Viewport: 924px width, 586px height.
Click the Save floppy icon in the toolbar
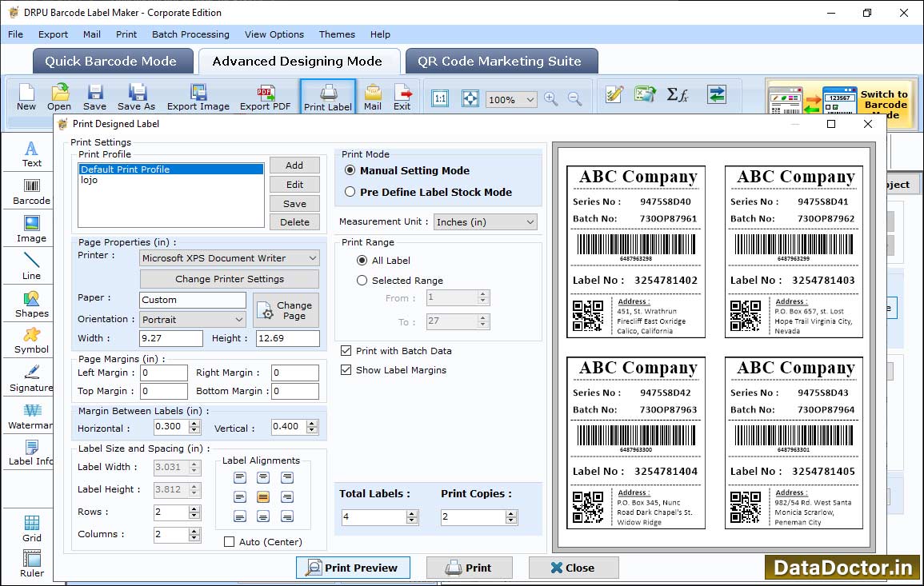pos(95,98)
